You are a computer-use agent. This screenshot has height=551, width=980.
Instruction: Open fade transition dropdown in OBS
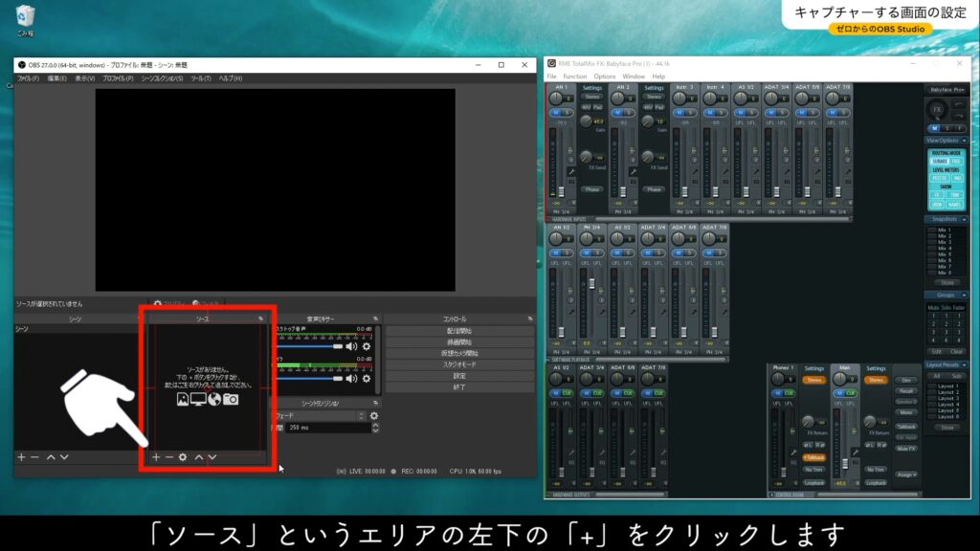pos(320,415)
